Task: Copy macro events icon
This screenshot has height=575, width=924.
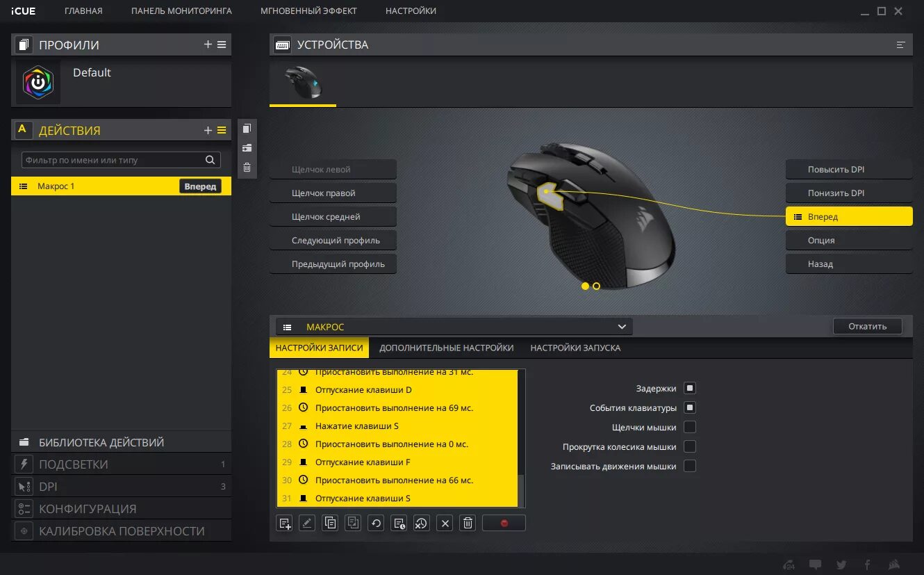Action: coord(330,524)
